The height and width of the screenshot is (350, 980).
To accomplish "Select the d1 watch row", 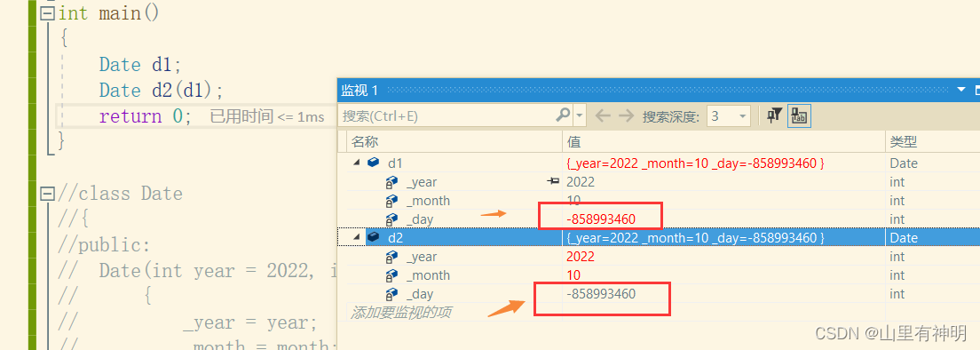I will pos(659,163).
